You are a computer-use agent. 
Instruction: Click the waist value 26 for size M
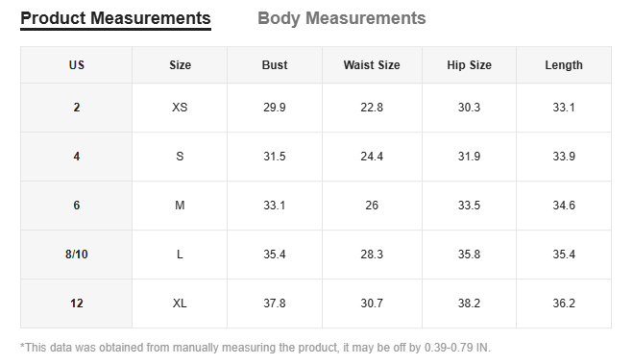click(372, 206)
